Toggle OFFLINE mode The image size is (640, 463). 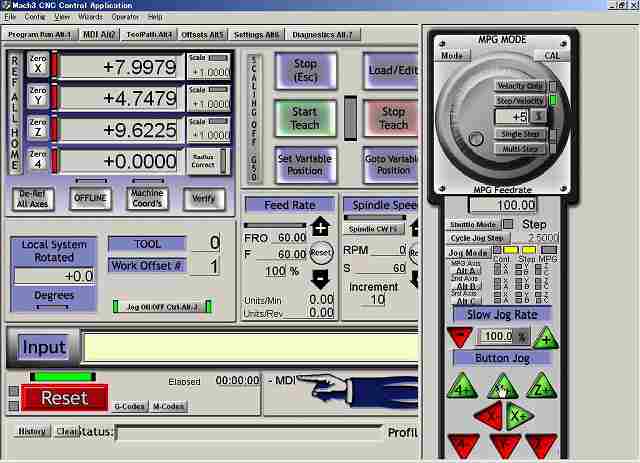click(x=90, y=198)
